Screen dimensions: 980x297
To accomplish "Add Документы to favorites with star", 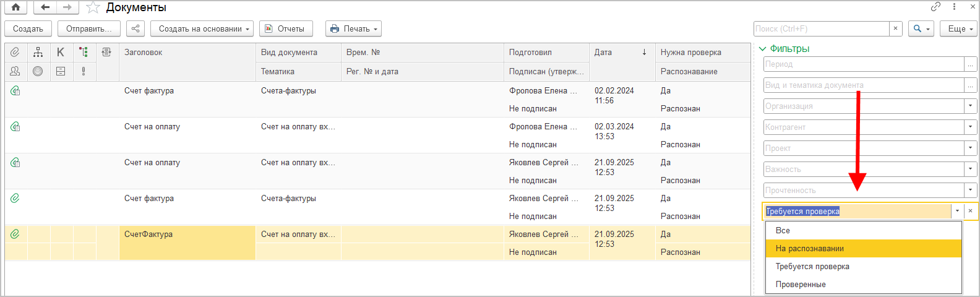I will [x=93, y=7].
